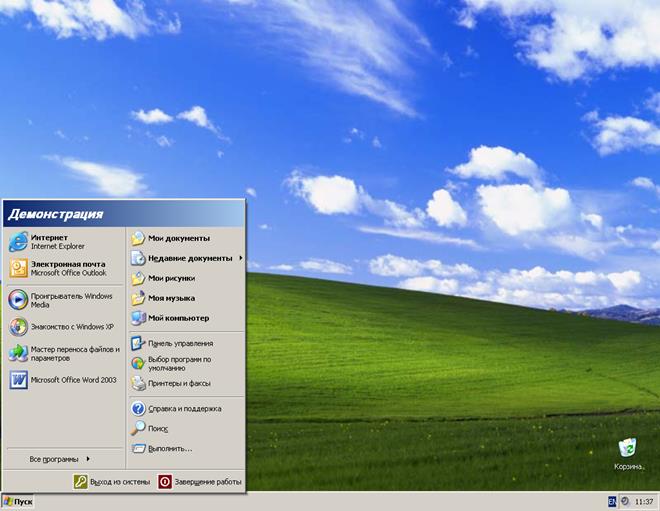Click the Microsoft Office Outlook envelope icon
This screenshot has width=660, height=511.
19,268
